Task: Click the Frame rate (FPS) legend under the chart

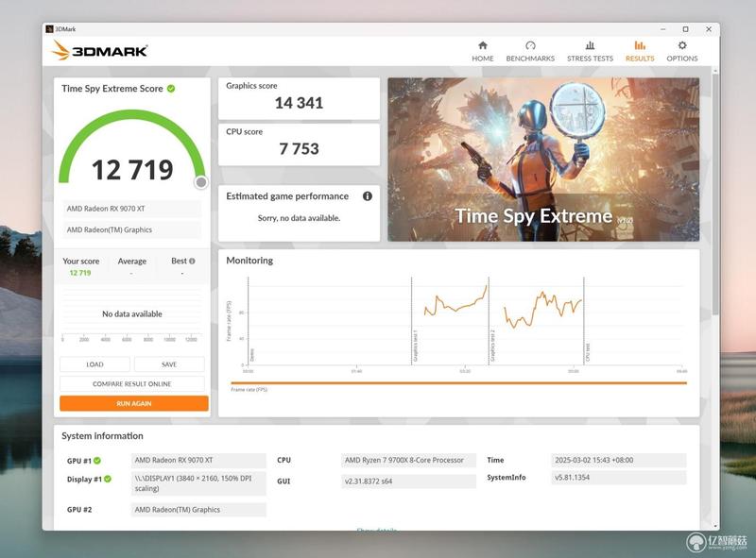Action: pos(249,389)
